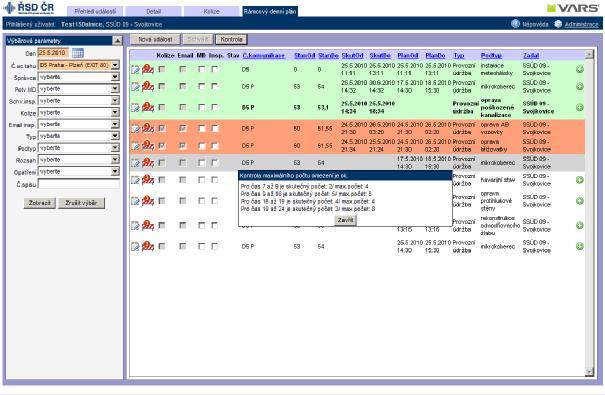Click green plus in last mikrokoberec row
This screenshot has height=395, width=605.
tap(580, 246)
